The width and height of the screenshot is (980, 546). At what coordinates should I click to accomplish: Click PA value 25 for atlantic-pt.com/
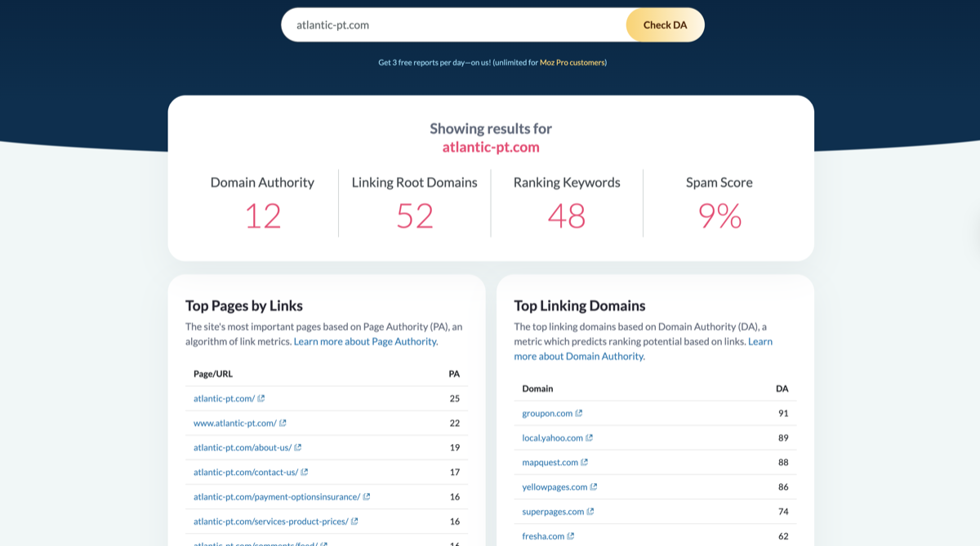pyautogui.click(x=455, y=398)
